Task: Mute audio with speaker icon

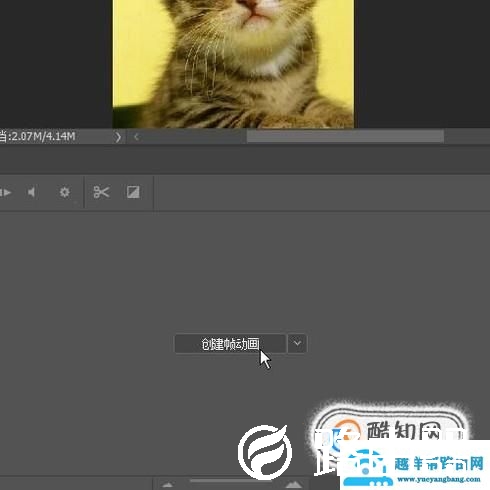Action: click(32, 192)
